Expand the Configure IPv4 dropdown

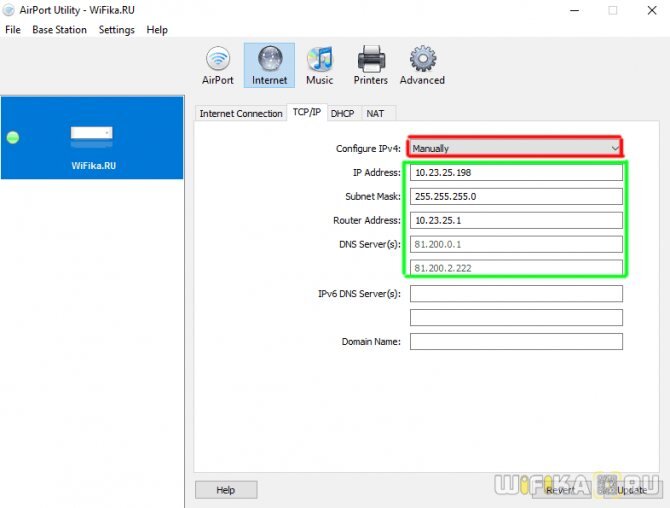515,148
